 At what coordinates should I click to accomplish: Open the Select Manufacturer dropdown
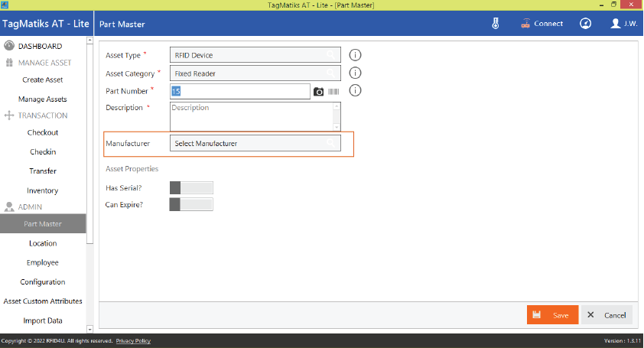(x=255, y=143)
